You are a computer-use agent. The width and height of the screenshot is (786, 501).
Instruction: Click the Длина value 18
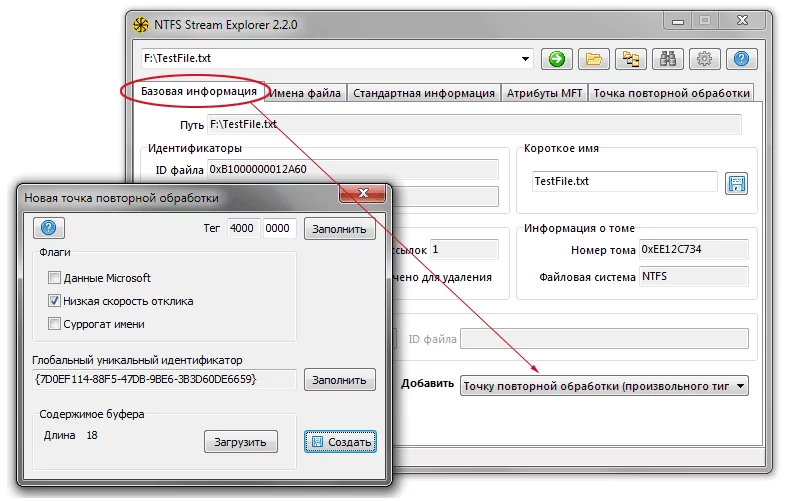92,435
